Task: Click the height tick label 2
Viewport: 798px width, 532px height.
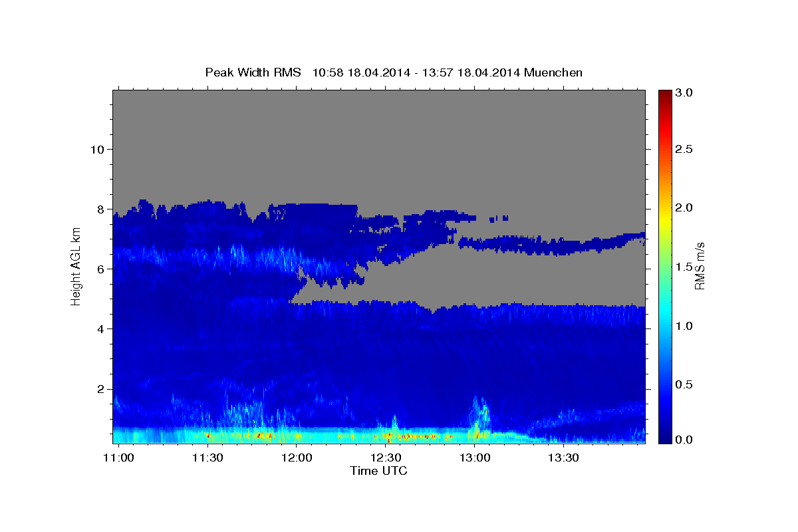Action: point(101,388)
